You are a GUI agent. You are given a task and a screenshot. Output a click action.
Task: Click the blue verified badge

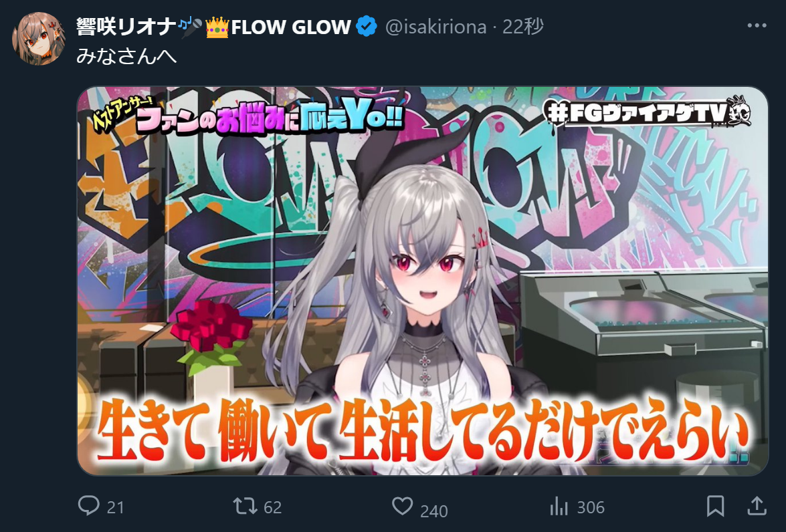(x=367, y=26)
